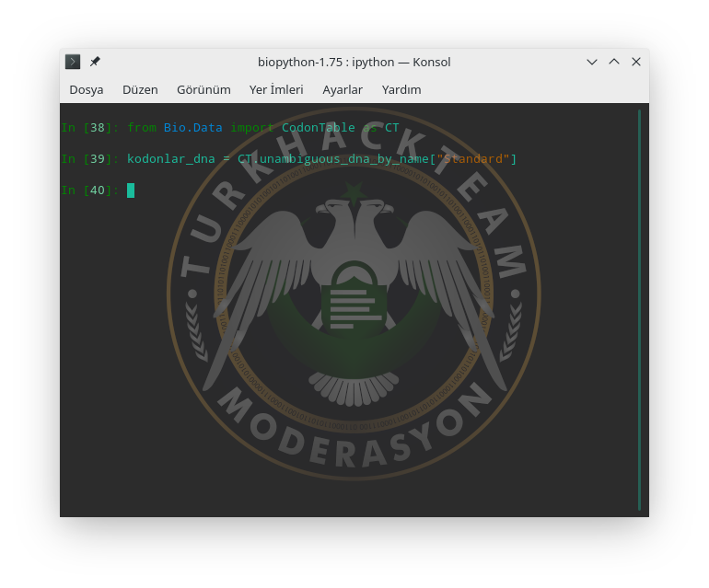Screen dimensions: 709x588
Task: Click the cursor at In [40] prompt
Action: [x=131, y=190]
